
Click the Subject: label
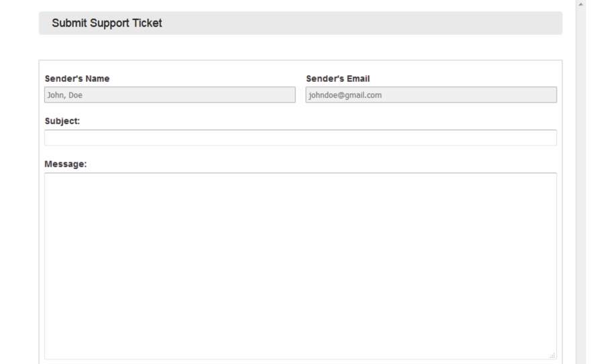pos(62,121)
